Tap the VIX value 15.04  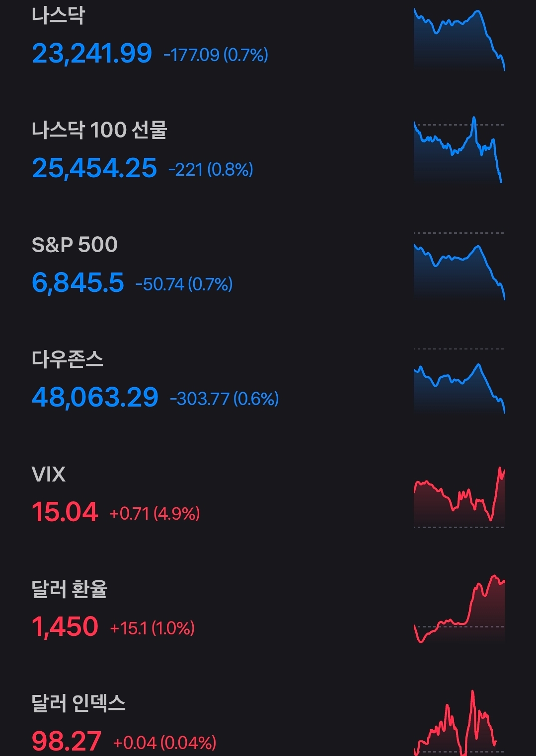pos(65,512)
